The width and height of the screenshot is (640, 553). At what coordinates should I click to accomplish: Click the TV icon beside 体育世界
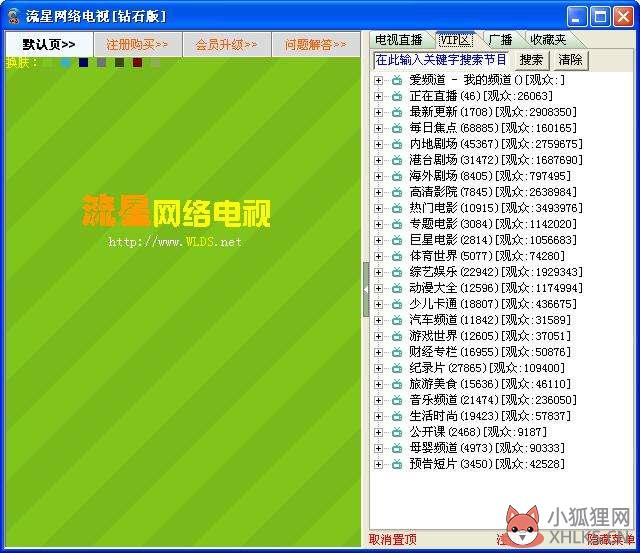tap(397, 256)
